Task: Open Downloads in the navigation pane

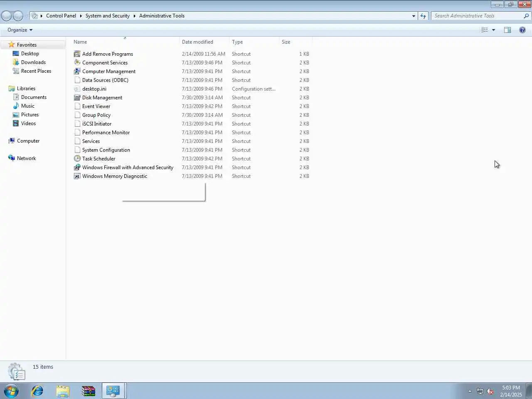Action: coord(33,62)
